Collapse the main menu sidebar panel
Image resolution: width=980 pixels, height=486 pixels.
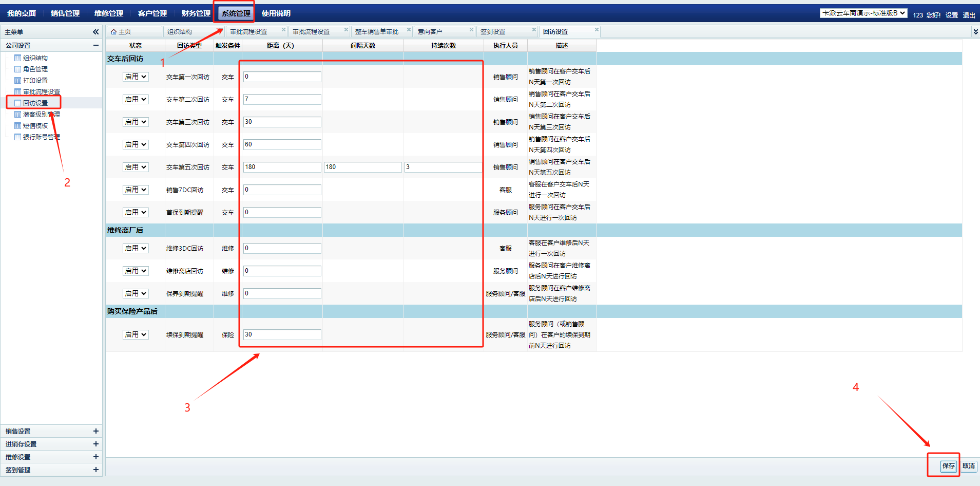click(95, 32)
